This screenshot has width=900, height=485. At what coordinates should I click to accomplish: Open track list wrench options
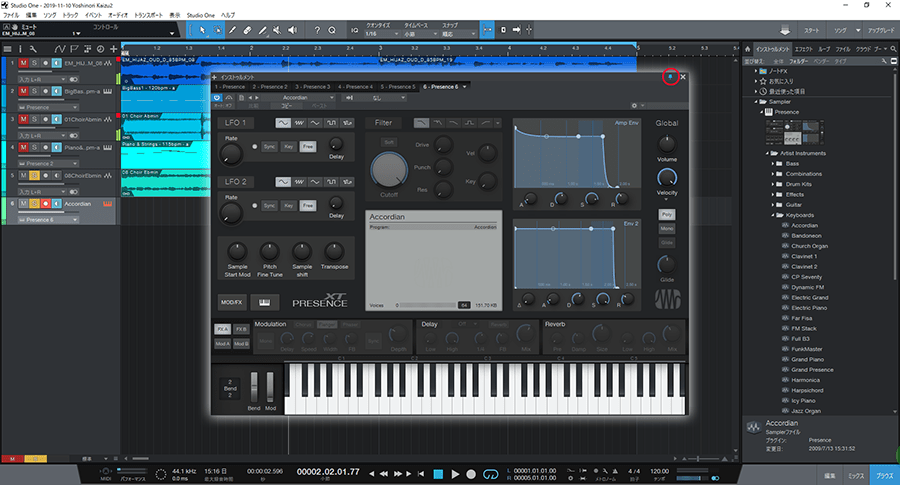33,49
